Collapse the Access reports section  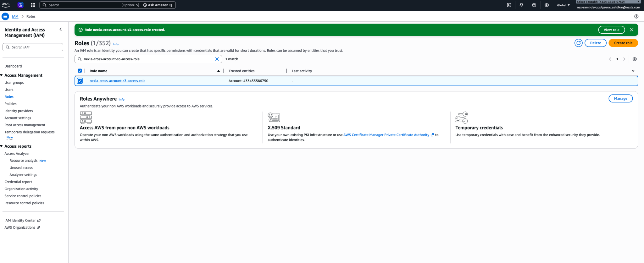tap(2, 146)
